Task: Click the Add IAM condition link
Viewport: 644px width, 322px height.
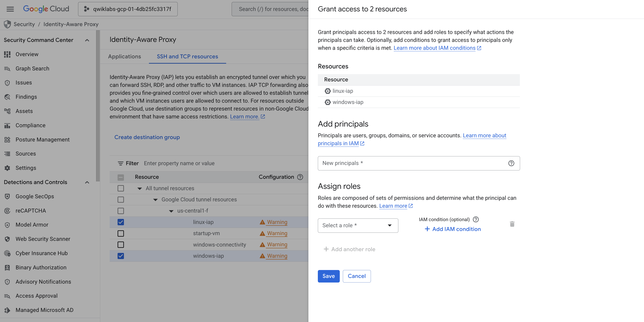Action: tap(453, 229)
